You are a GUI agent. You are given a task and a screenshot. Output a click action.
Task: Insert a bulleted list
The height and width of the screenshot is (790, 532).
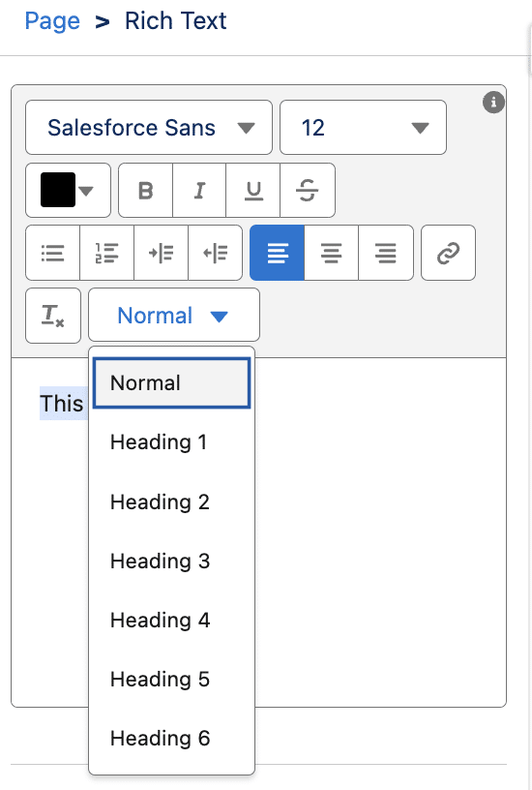click(x=53, y=253)
